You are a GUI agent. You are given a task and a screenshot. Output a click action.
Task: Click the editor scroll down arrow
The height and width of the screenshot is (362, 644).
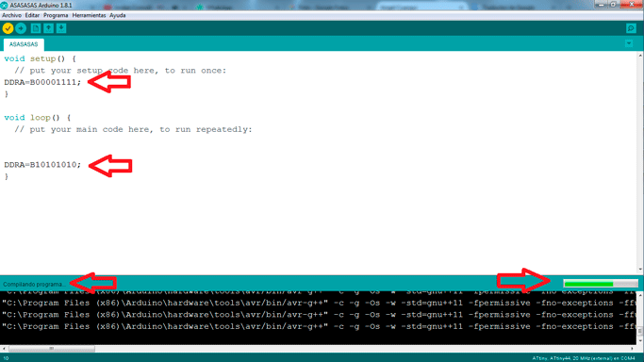click(x=640, y=270)
